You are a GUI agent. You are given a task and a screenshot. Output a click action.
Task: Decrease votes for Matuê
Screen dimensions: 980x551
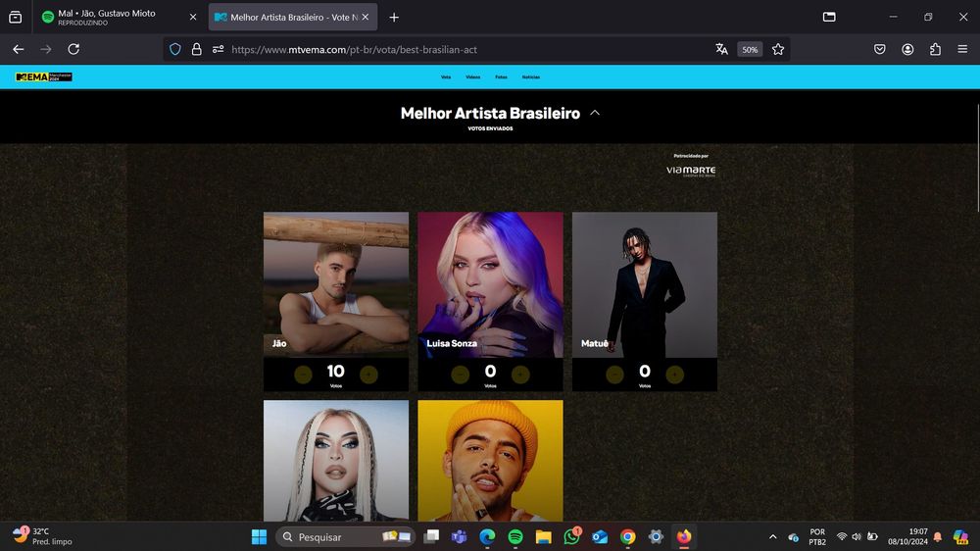(615, 374)
